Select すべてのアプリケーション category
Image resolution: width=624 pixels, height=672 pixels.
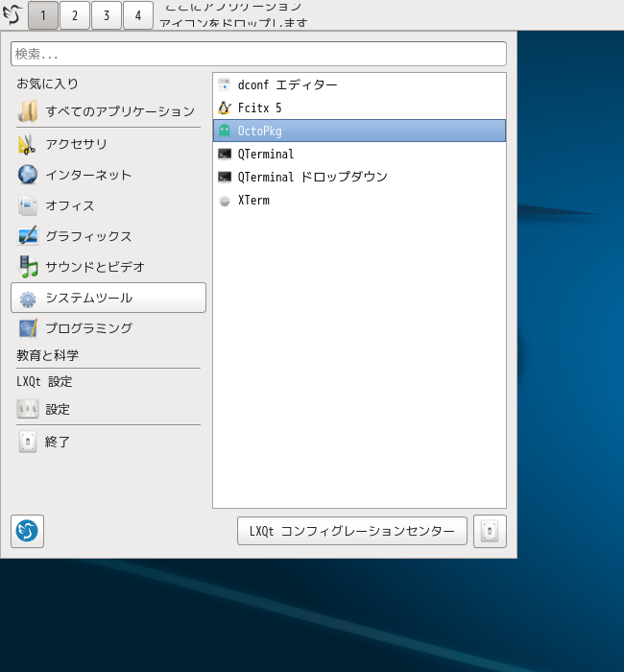point(108,111)
